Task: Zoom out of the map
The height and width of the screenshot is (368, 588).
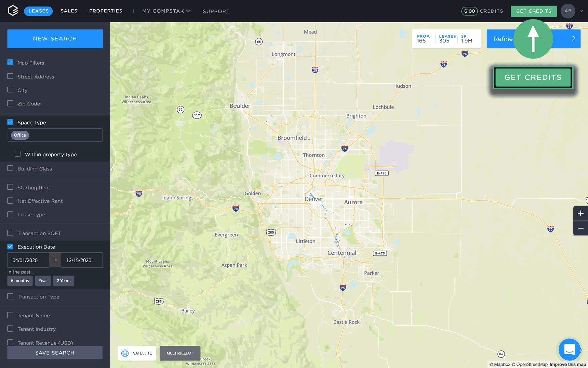Action: point(580,228)
